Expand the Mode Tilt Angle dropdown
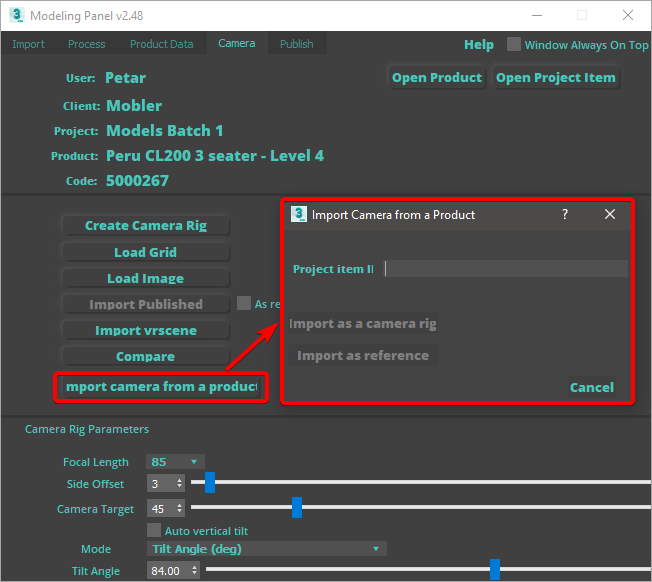The width and height of the screenshot is (652, 582). coord(266,549)
